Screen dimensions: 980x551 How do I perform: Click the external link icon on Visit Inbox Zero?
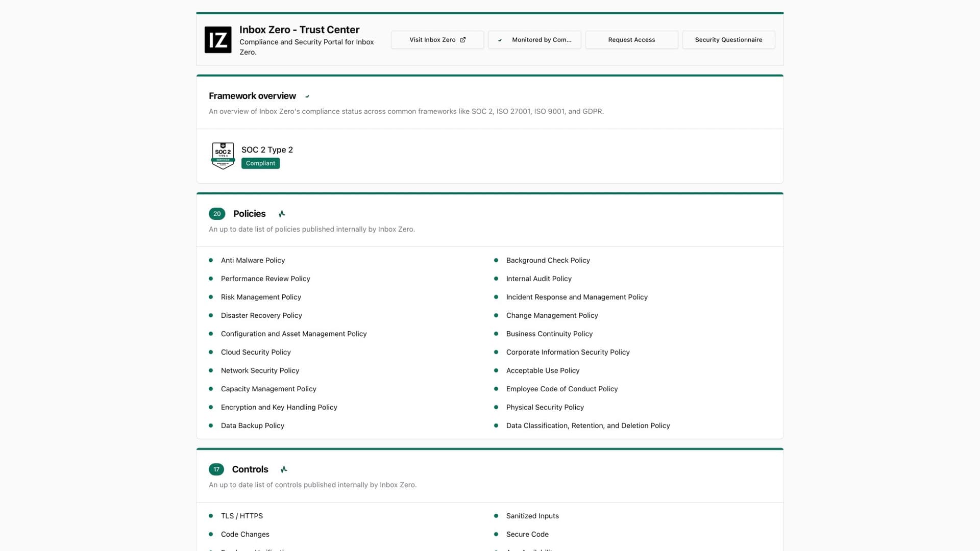click(x=462, y=39)
